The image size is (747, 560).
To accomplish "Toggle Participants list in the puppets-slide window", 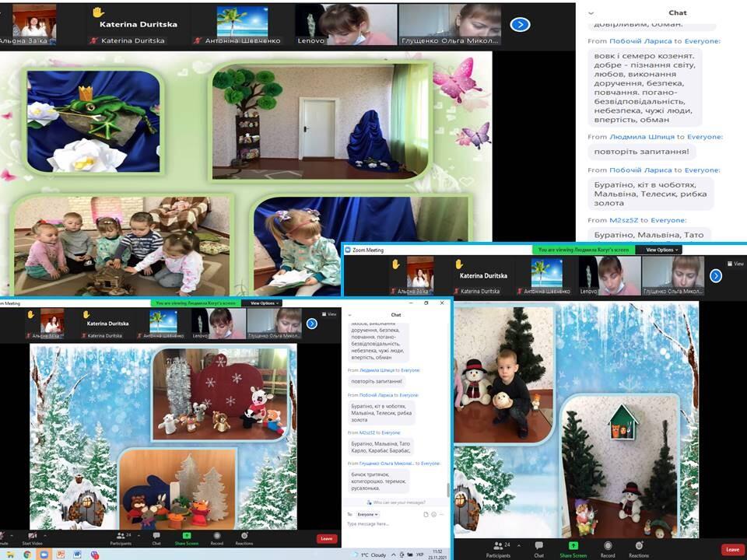I will pos(122,538).
